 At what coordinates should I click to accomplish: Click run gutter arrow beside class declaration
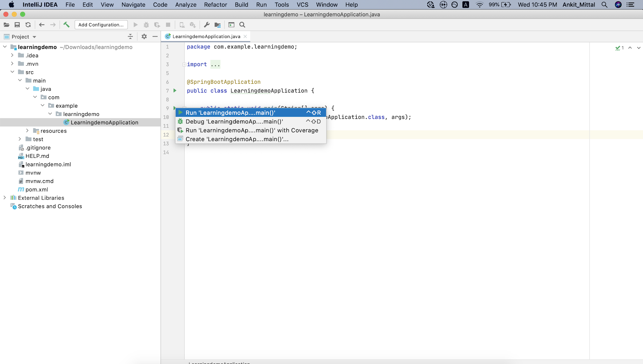coord(175,90)
